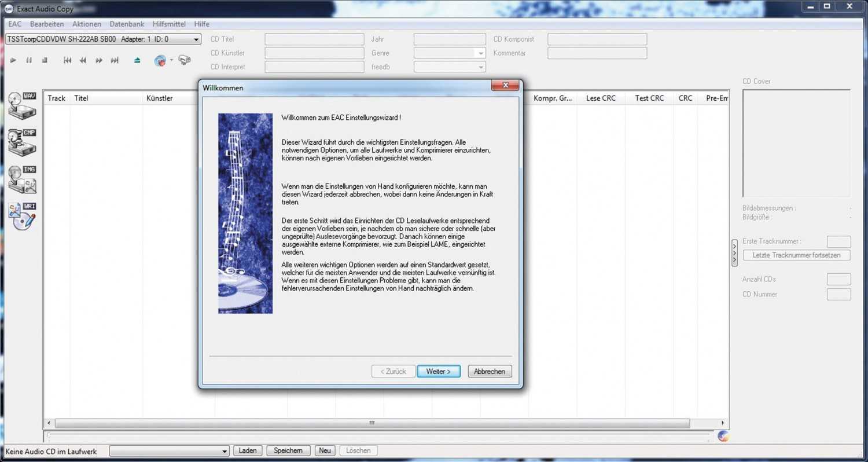
Task: Open the Bearbeiten menu
Action: click(x=47, y=24)
